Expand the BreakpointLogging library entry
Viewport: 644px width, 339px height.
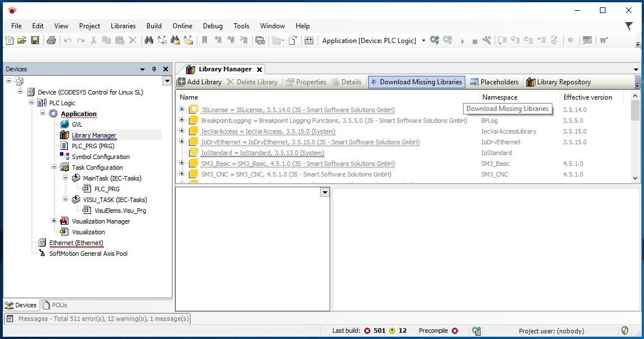tap(181, 120)
